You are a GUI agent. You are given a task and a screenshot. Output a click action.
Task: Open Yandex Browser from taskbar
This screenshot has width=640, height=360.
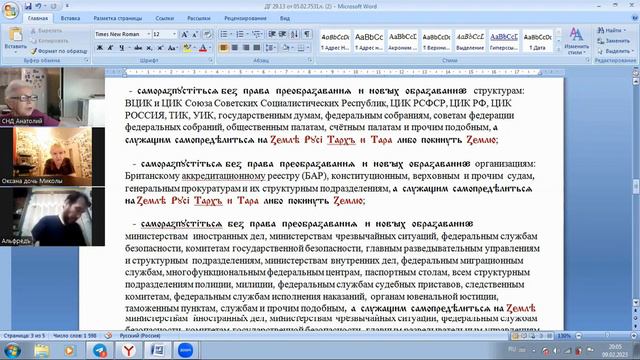pyautogui.click(x=128, y=350)
